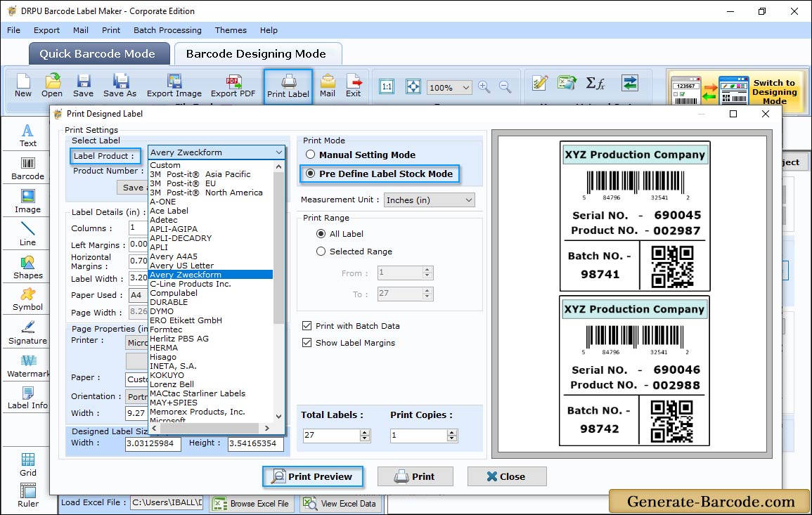
Task: Open a file with the Open icon
Action: pos(52,86)
